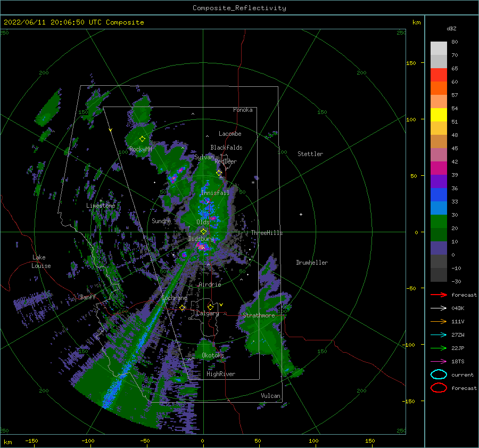Image resolution: width=479 pixels, height=448 pixels.
Task: Click the Calgary map label
Action: pyautogui.click(x=208, y=313)
